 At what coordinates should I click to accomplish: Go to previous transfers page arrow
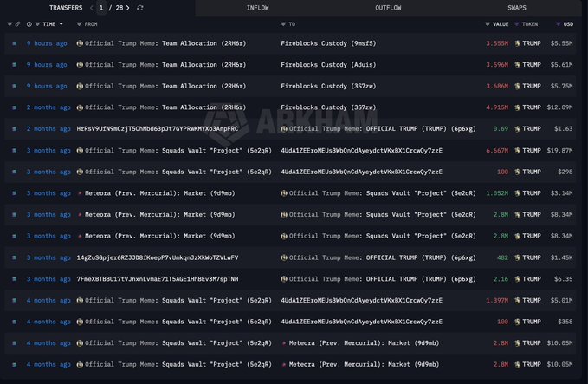92,8
